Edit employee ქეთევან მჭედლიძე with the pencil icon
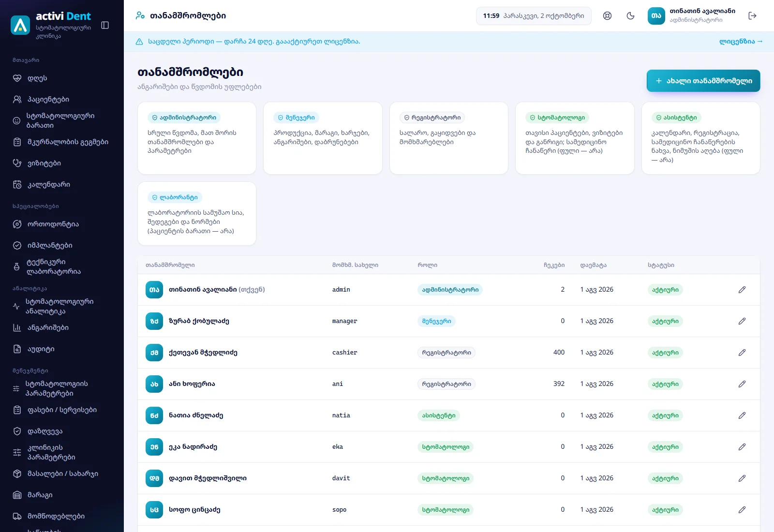The height and width of the screenshot is (532, 774). tap(742, 353)
